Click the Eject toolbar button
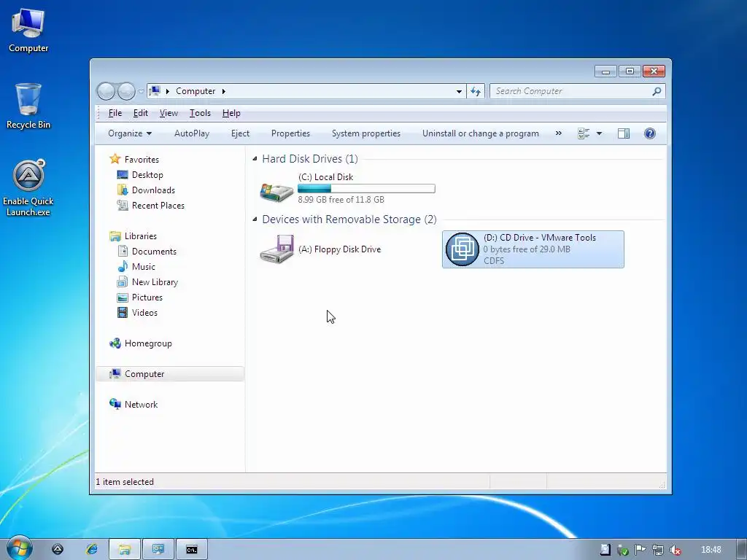 pos(240,133)
